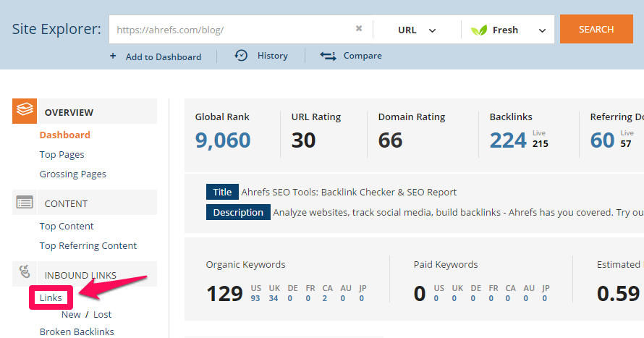
Task: Click the History clock icon
Action: tap(241, 56)
